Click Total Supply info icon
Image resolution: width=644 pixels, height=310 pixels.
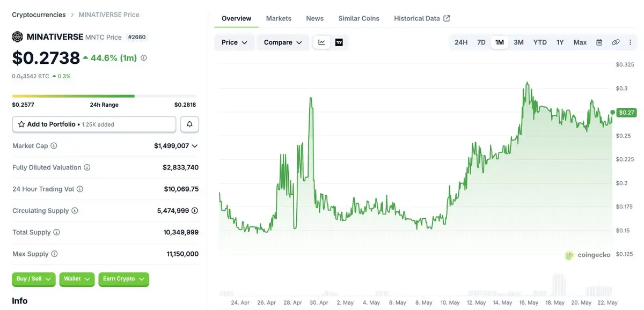(x=56, y=232)
